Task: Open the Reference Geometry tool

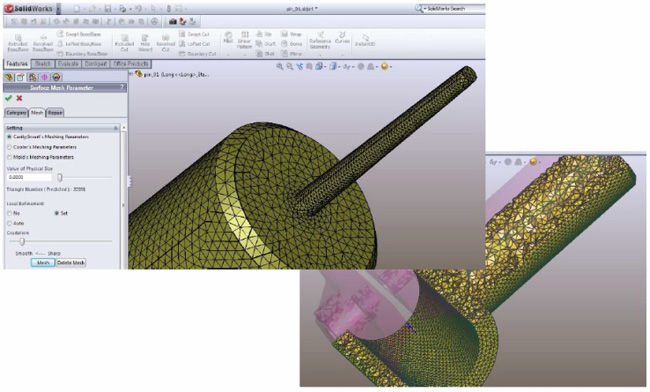Action: pyautogui.click(x=320, y=41)
